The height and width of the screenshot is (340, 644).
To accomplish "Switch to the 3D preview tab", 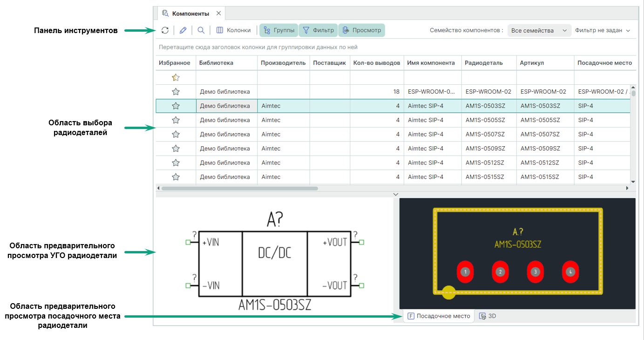I will point(488,316).
